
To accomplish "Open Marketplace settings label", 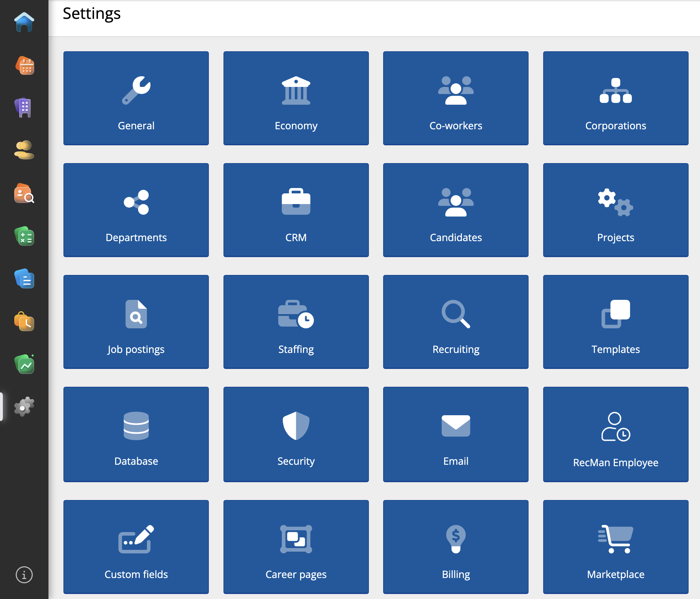I will click(616, 574).
